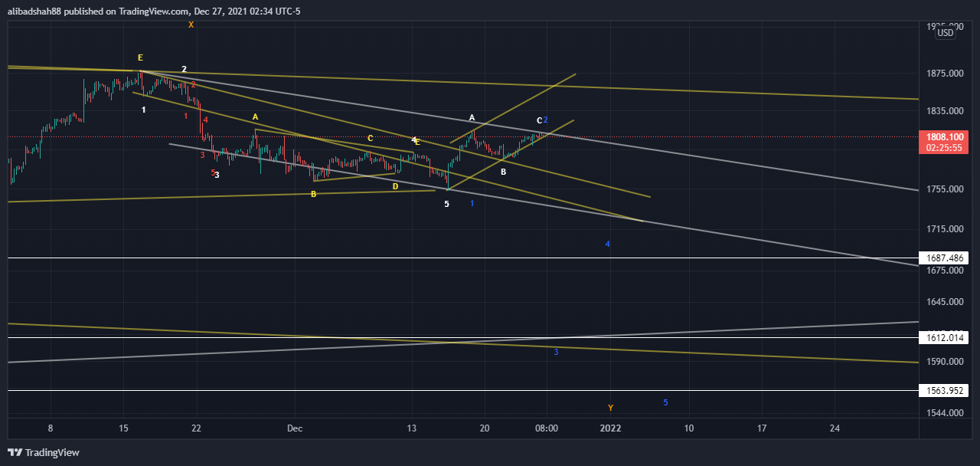
Task: Select the 1687.486 horizontal line price label
Action: (942, 258)
